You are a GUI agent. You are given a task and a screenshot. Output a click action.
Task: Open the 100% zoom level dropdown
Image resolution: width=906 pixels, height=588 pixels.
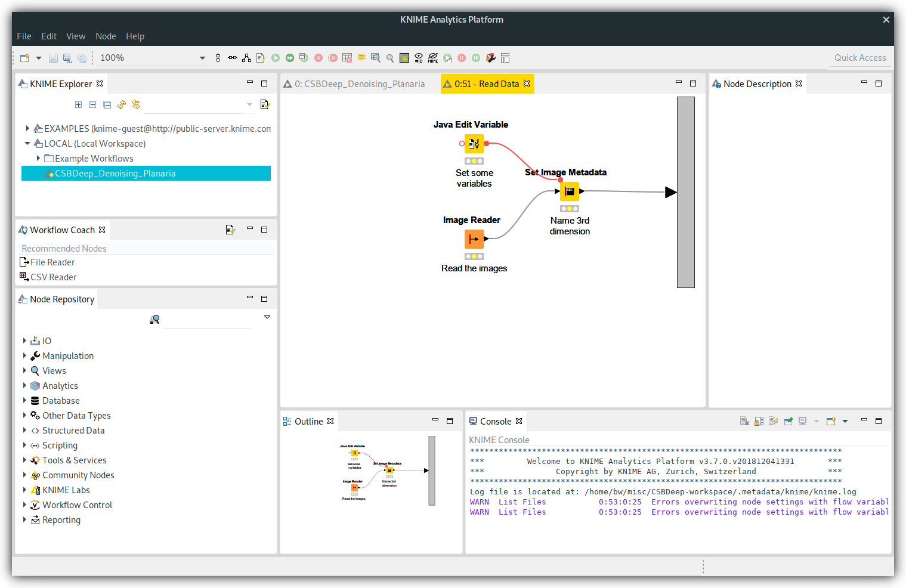(202, 58)
